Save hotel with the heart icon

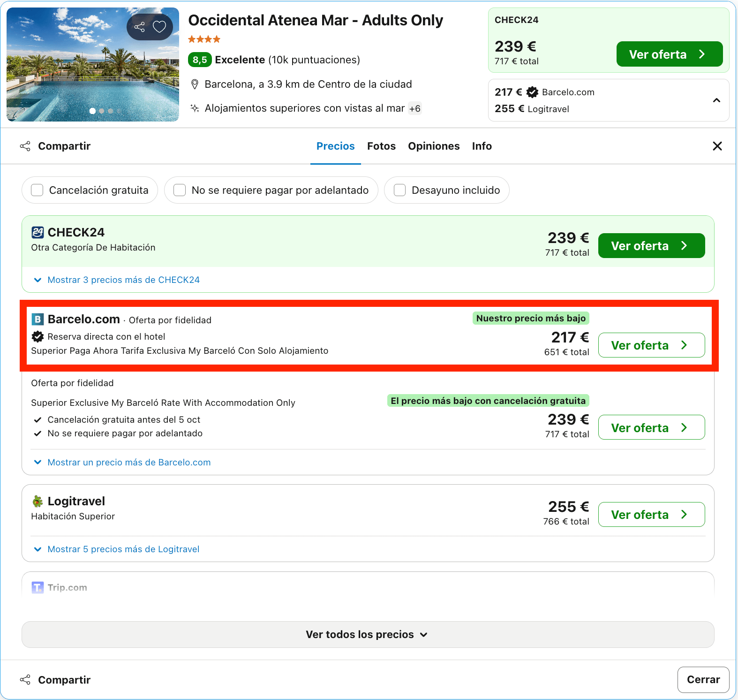[159, 27]
